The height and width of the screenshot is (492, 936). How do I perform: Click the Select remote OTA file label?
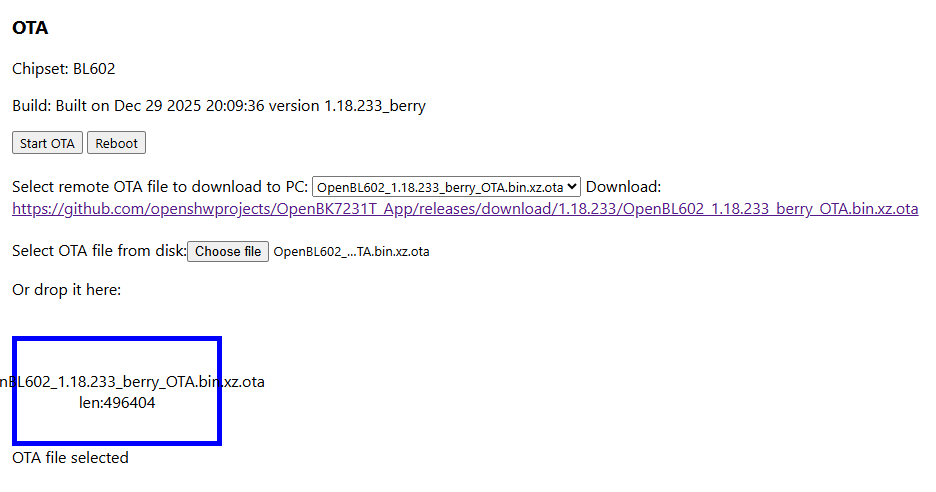pos(160,187)
